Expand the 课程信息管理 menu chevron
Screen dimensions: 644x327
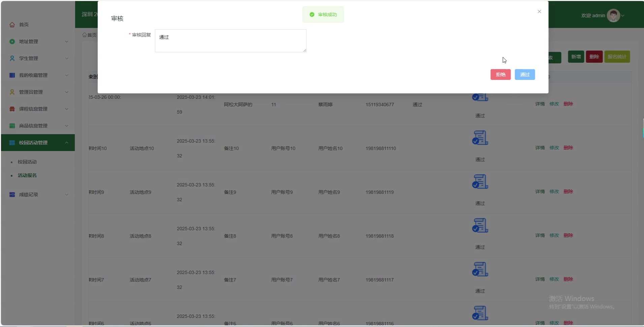click(67, 109)
